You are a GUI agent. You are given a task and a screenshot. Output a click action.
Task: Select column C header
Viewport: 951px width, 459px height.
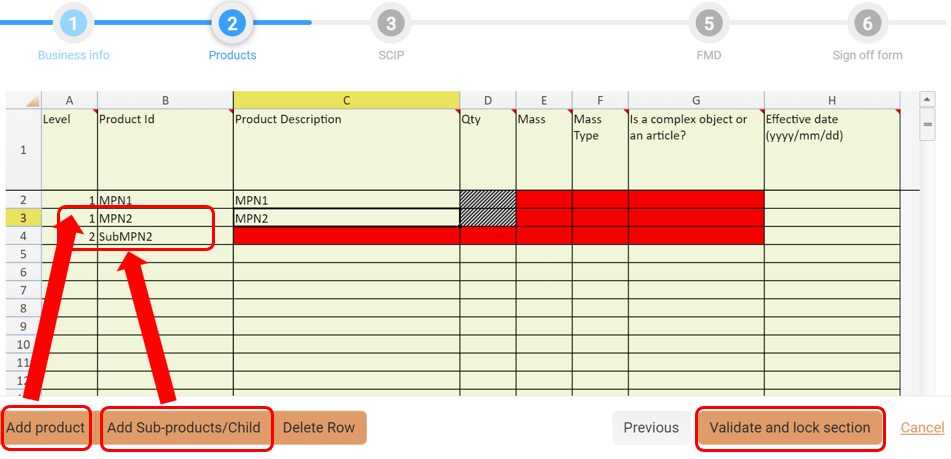click(346, 100)
